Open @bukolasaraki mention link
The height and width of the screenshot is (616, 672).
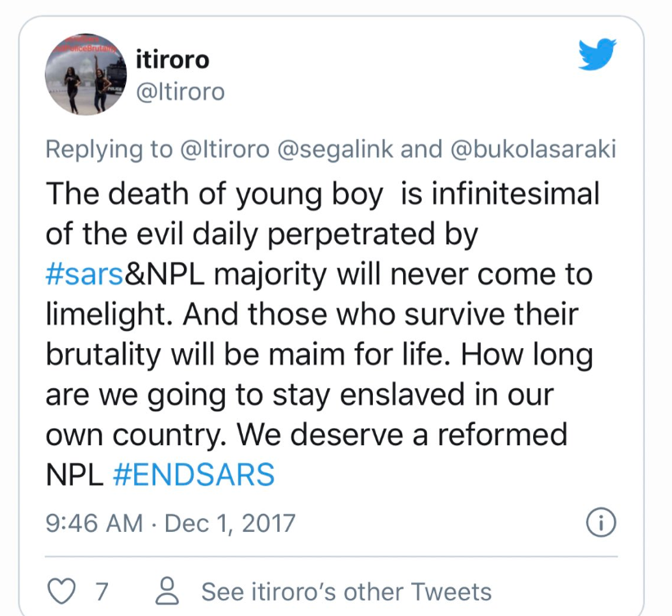(534, 149)
